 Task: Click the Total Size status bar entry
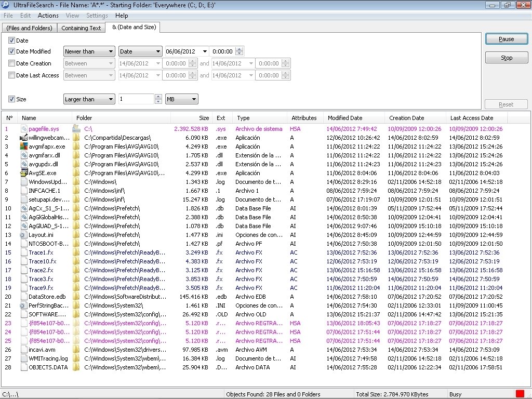[x=392, y=394]
